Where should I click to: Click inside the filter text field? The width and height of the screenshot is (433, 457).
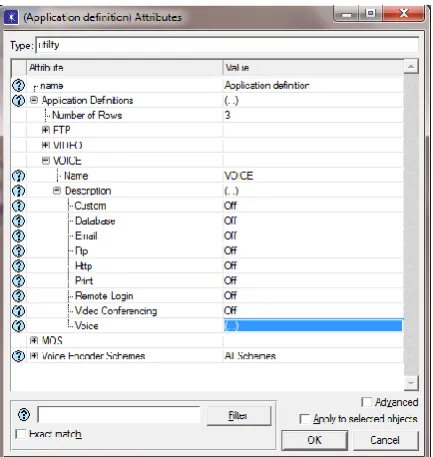click(119, 415)
